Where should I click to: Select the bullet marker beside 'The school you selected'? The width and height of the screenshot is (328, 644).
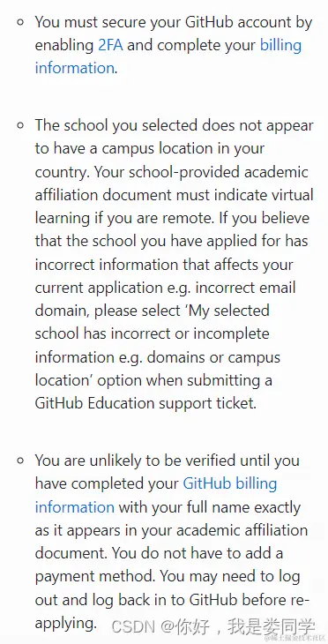coord(21,125)
